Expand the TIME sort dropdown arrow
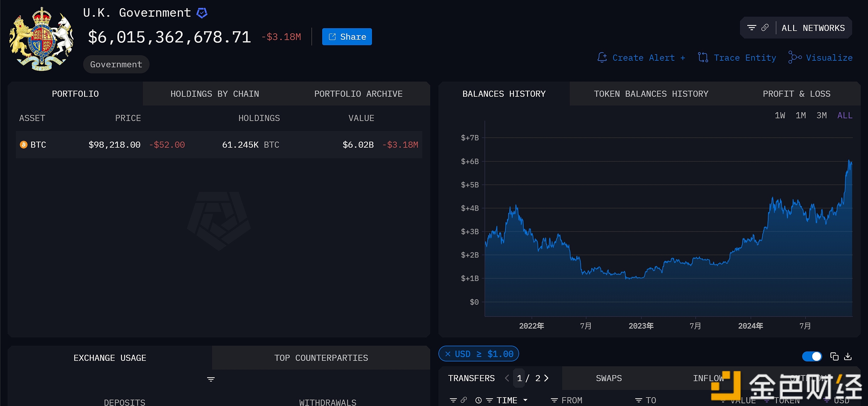This screenshot has width=868, height=406. coord(525,400)
